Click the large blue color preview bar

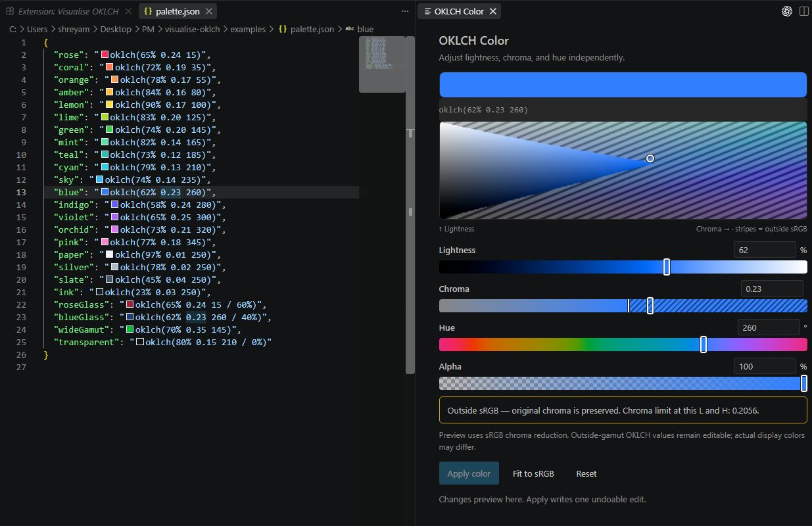coord(623,85)
